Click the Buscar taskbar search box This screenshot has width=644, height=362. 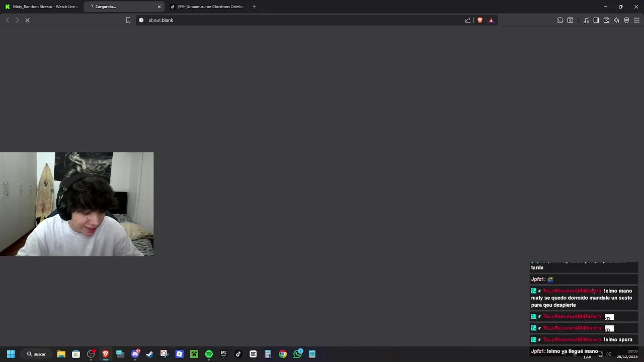click(37, 354)
